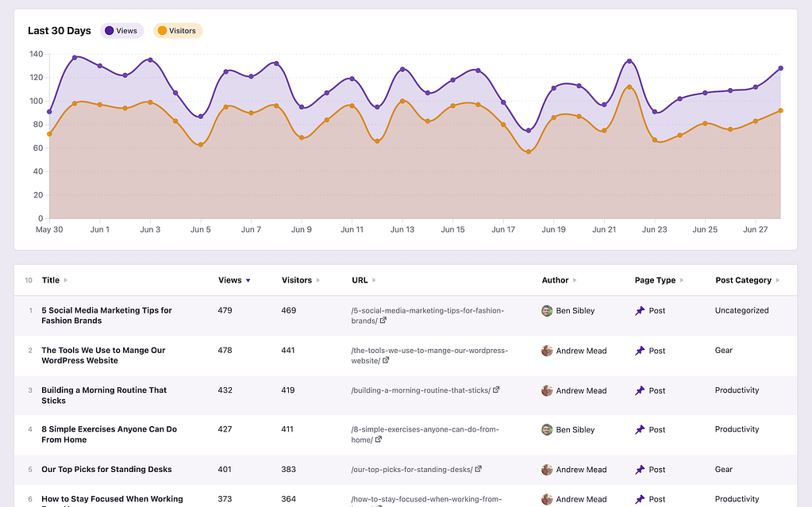Click external link icon beside morning-routine URL
The height and width of the screenshot is (507, 812).
(496, 390)
